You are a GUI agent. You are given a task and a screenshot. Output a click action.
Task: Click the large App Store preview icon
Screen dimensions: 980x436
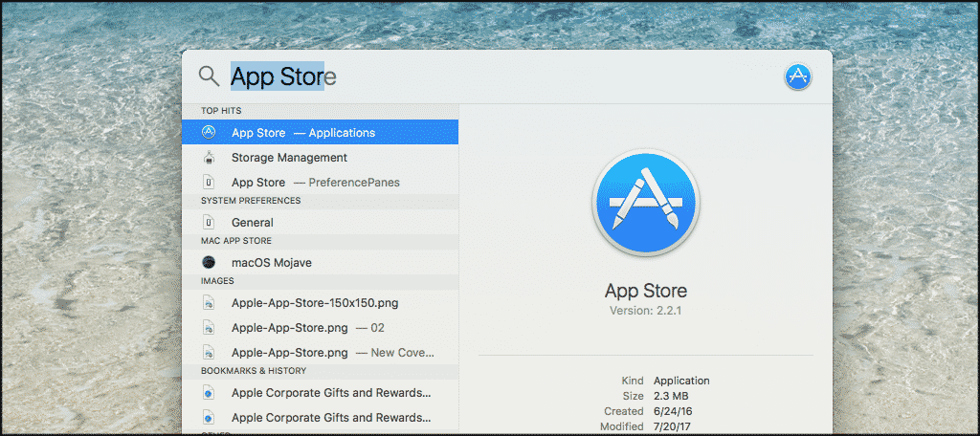coord(646,203)
